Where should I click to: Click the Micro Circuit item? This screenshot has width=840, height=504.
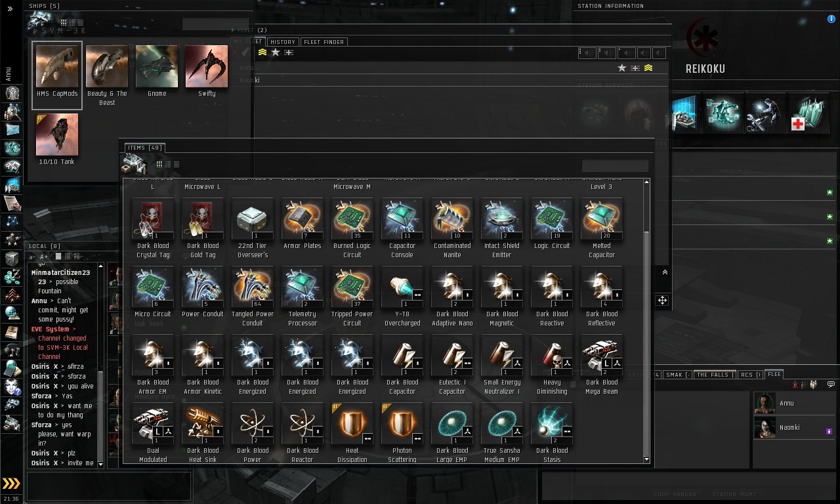pyautogui.click(x=153, y=292)
